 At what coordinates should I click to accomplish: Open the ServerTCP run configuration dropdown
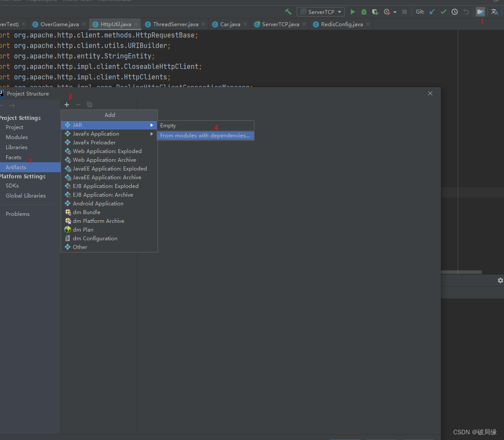(320, 12)
